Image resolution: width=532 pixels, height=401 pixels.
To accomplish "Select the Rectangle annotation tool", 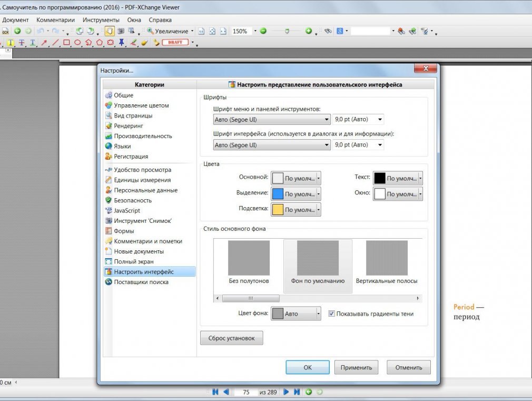I will pyautogui.click(x=66, y=43).
